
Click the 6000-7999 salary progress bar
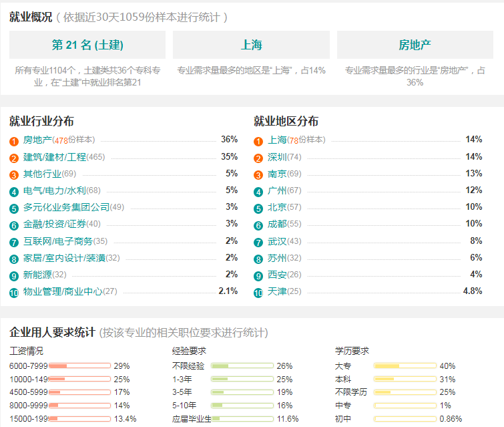(79, 366)
